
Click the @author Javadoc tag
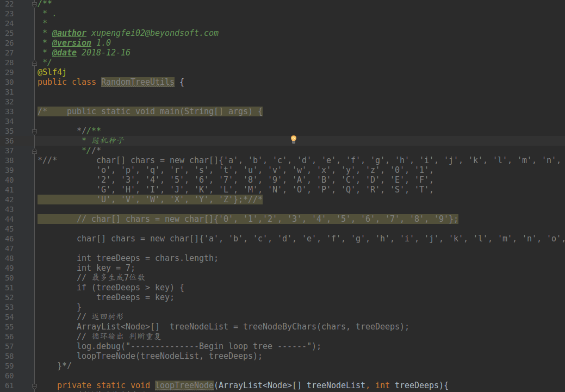click(69, 33)
